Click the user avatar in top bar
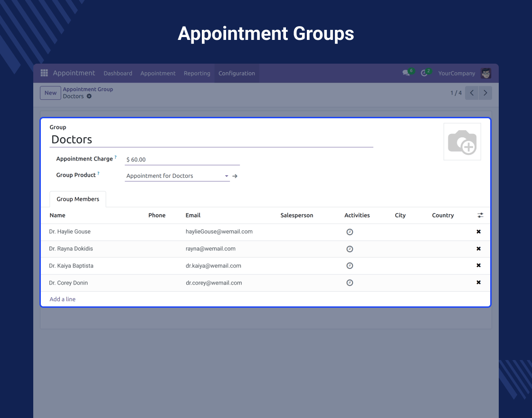This screenshot has width=532, height=418. (x=485, y=73)
